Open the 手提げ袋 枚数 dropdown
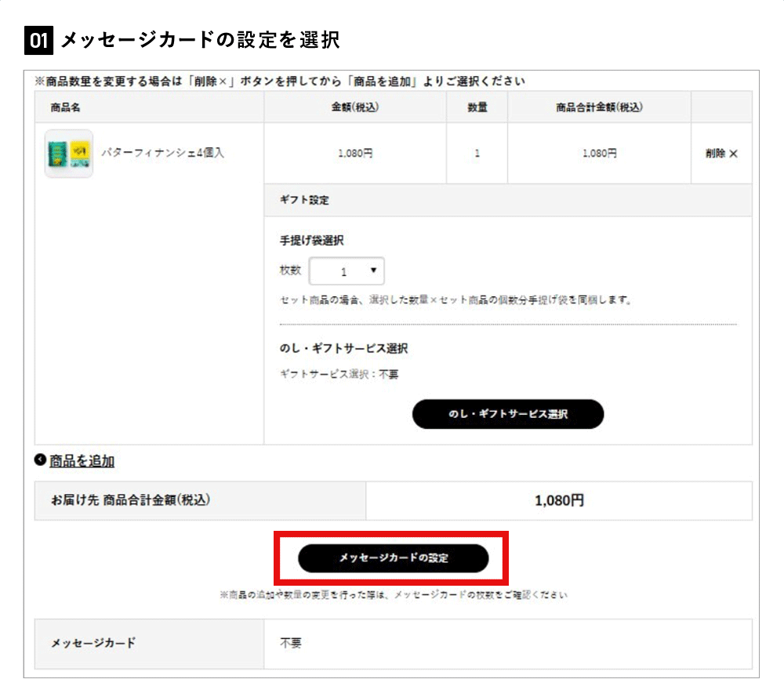This screenshot has width=784, height=690. pyautogui.click(x=347, y=271)
